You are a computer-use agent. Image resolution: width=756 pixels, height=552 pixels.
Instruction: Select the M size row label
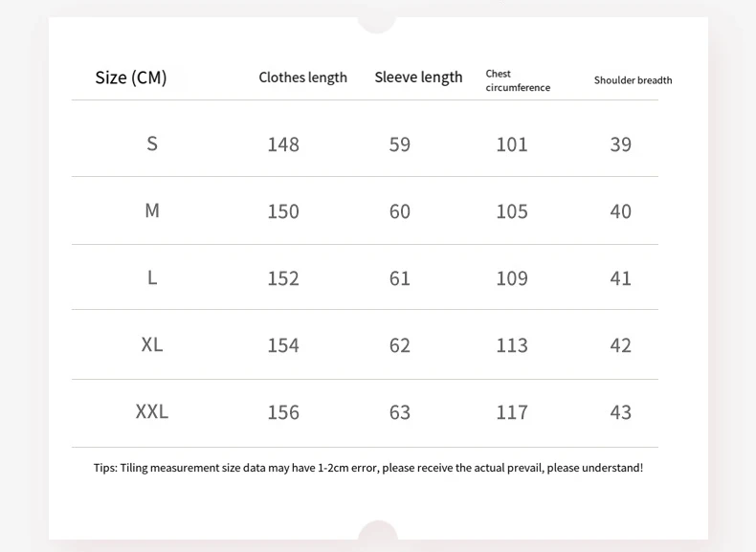coord(152,210)
